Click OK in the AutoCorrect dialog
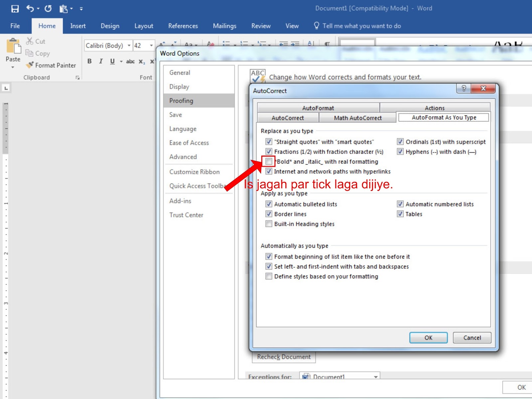The image size is (532, 399). coord(428,337)
